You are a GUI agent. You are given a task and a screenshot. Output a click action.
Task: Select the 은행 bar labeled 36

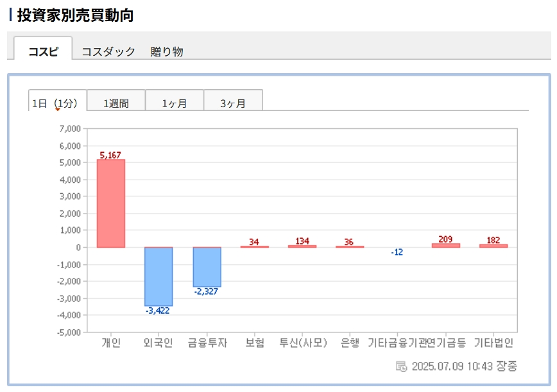coord(349,246)
